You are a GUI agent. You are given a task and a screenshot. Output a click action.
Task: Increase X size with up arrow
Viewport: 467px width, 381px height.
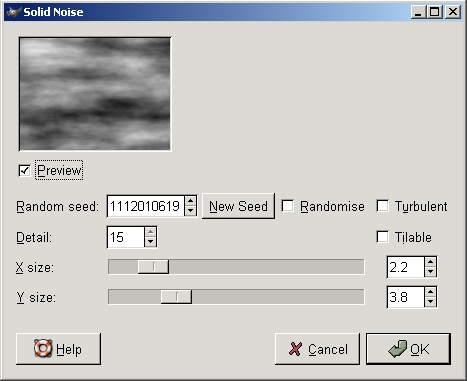click(431, 262)
